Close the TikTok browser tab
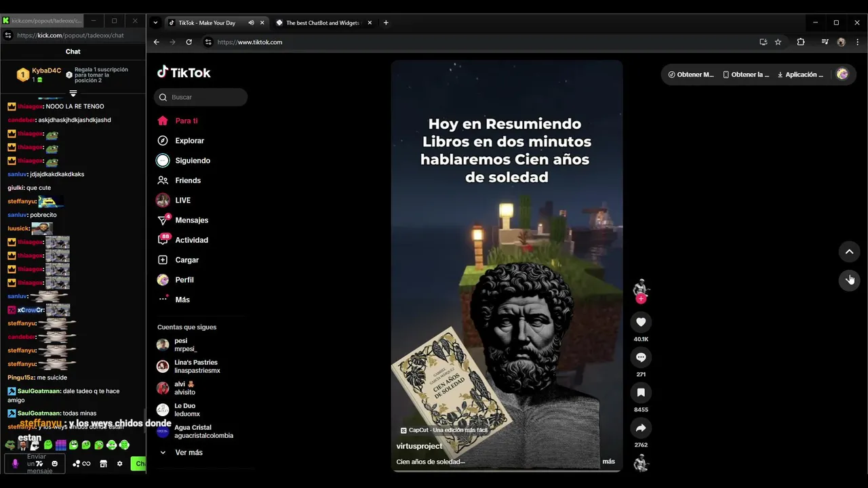Viewport: 868px width, 488px height. [x=262, y=22]
